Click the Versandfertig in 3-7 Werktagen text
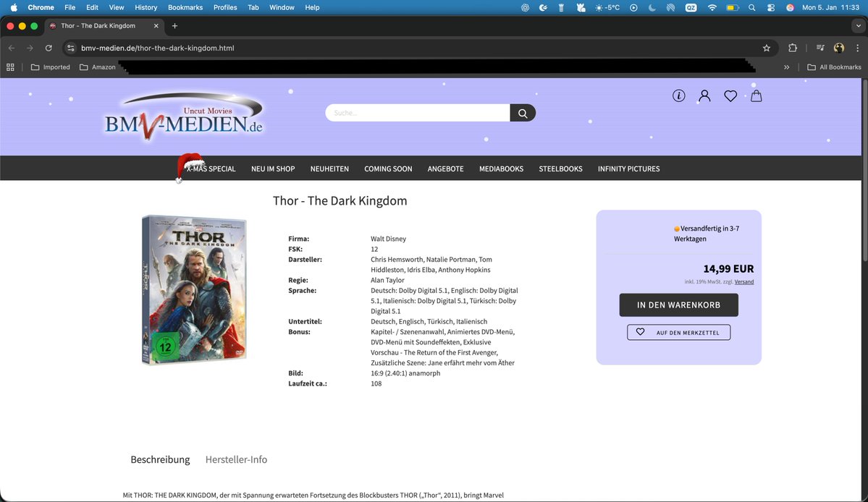 (707, 234)
